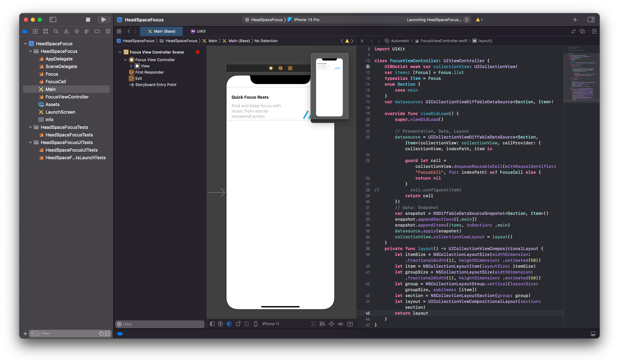The width and height of the screenshot is (619, 364).
Task: Click the Embed In icon
Action: click(350, 324)
